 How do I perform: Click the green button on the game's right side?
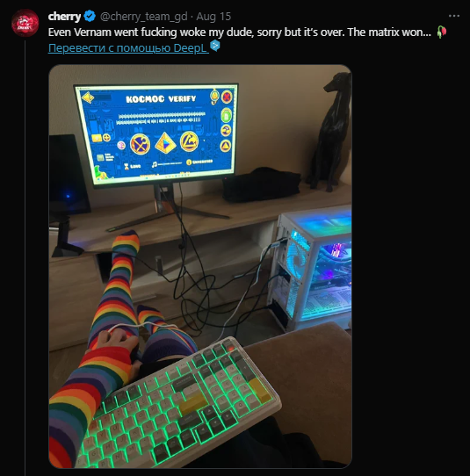[x=226, y=116]
